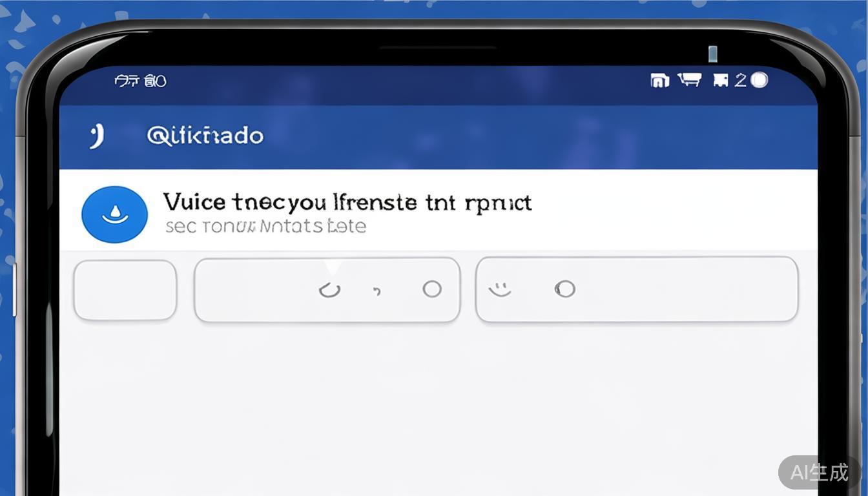The image size is (868, 496).
Task: Select the "sec Tonuu Nntats tete" subtitle
Action: pyautogui.click(x=265, y=227)
